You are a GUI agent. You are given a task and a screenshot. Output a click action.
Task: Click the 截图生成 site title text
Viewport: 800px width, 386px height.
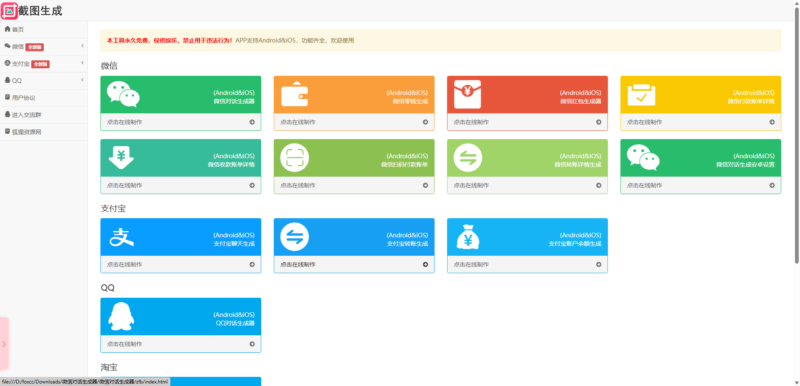[x=40, y=11]
